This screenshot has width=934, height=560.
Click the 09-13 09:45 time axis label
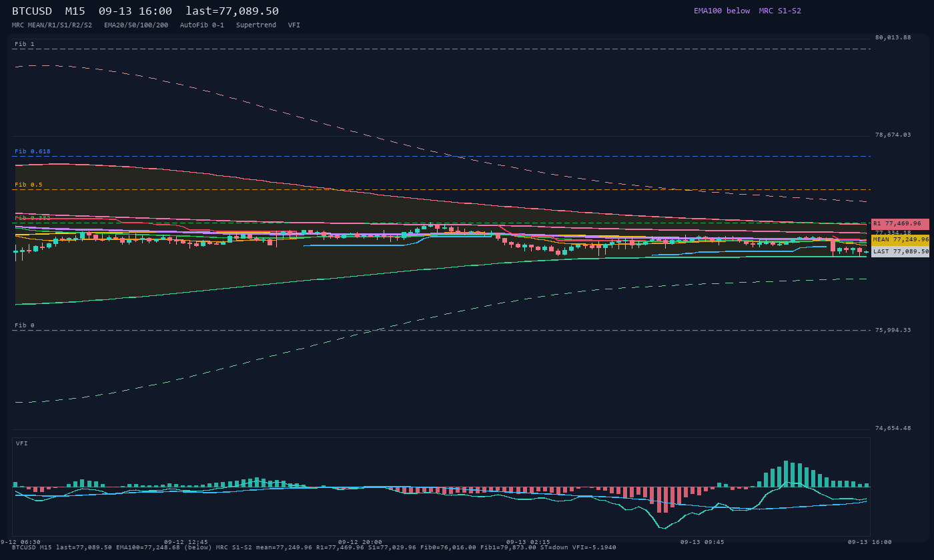pyautogui.click(x=703, y=542)
